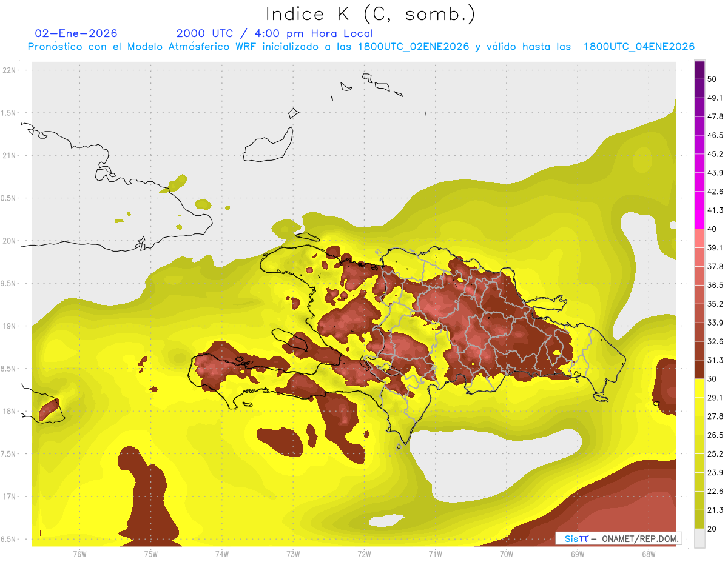
Task: Click the colorbar value 30
Action: click(x=713, y=379)
